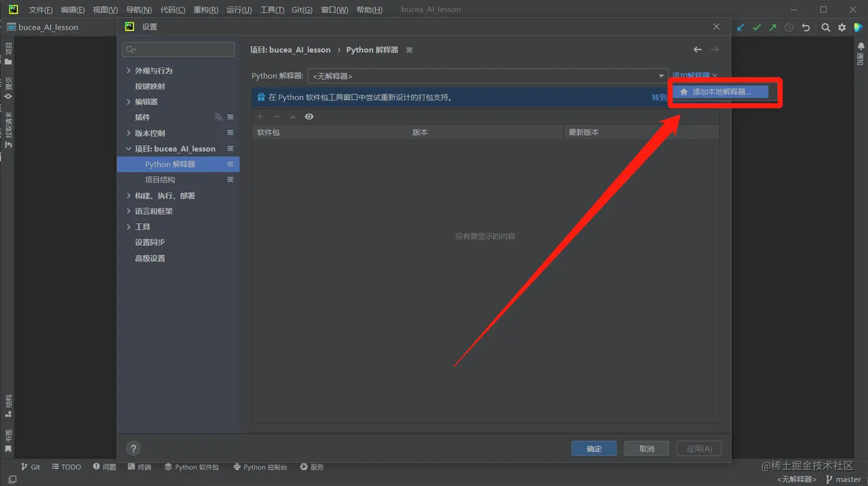The width and height of the screenshot is (868, 486).
Task: Expand the 语言和框架 settings group
Action: click(129, 211)
